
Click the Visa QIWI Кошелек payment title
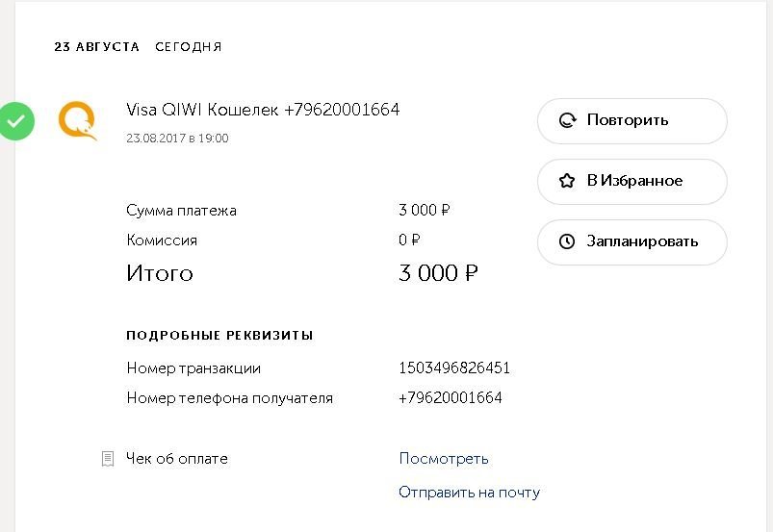coord(263,110)
